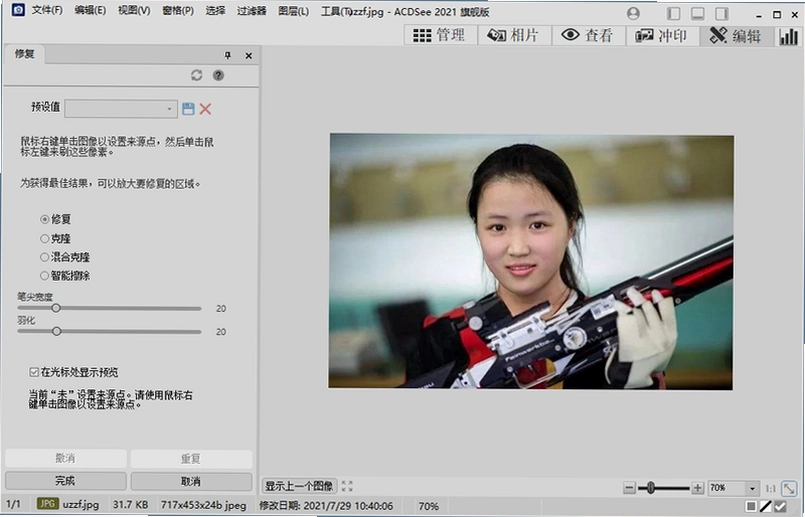Open the 视图(V) menu
805x517 pixels.
(x=134, y=10)
